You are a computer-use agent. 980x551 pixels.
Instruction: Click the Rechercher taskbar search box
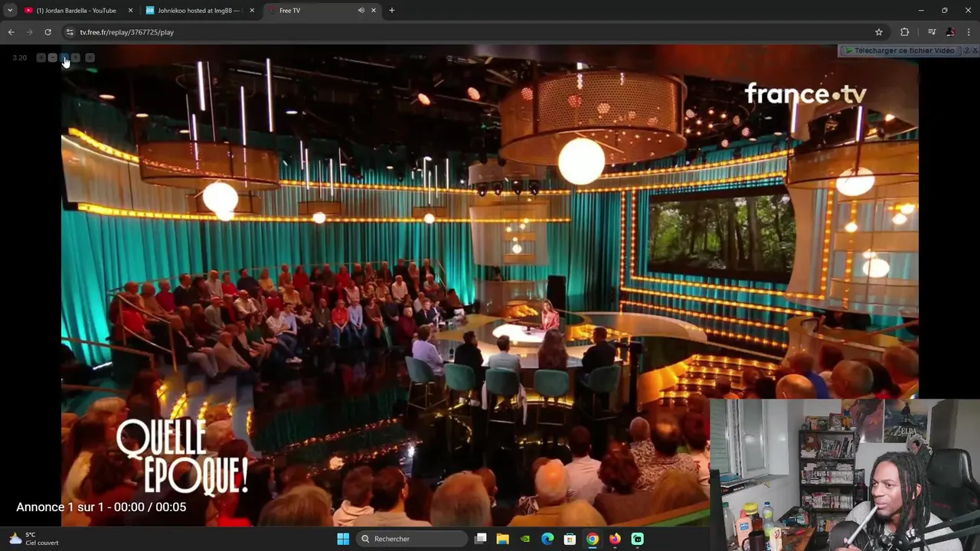click(413, 539)
